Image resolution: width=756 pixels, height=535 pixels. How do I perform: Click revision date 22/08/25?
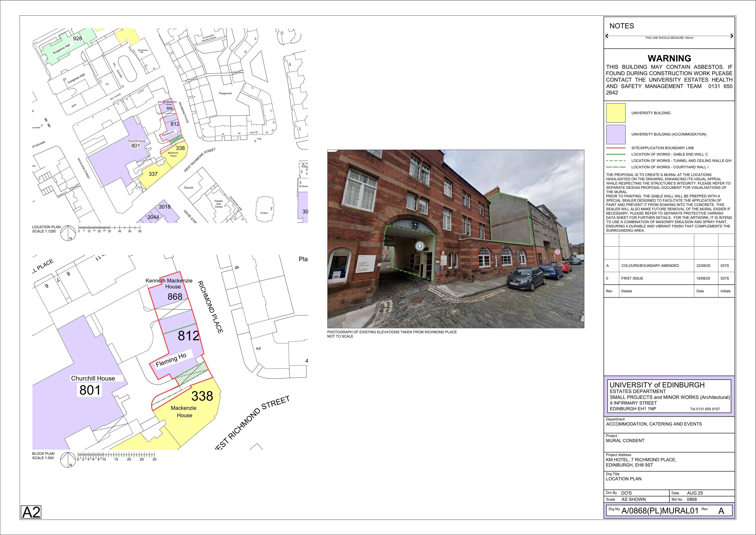click(703, 266)
